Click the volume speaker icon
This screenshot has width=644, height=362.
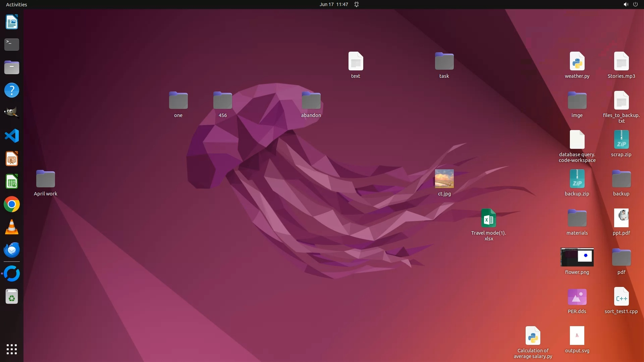pyautogui.click(x=626, y=4)
